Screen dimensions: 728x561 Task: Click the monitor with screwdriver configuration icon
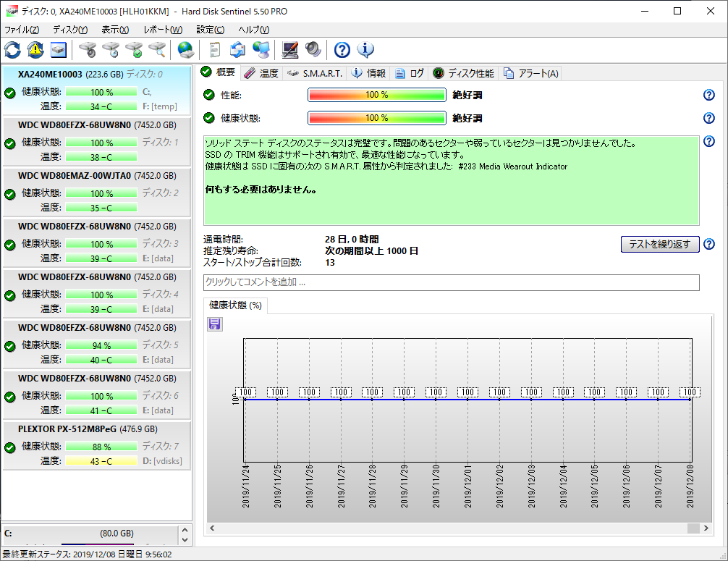(290, 50)
